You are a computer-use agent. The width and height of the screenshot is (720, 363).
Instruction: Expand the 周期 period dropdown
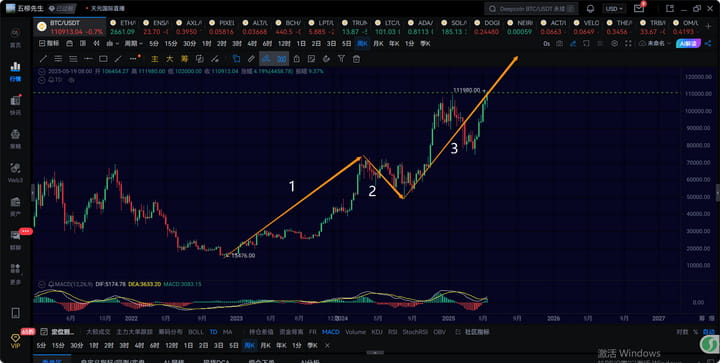pos(134,44)
